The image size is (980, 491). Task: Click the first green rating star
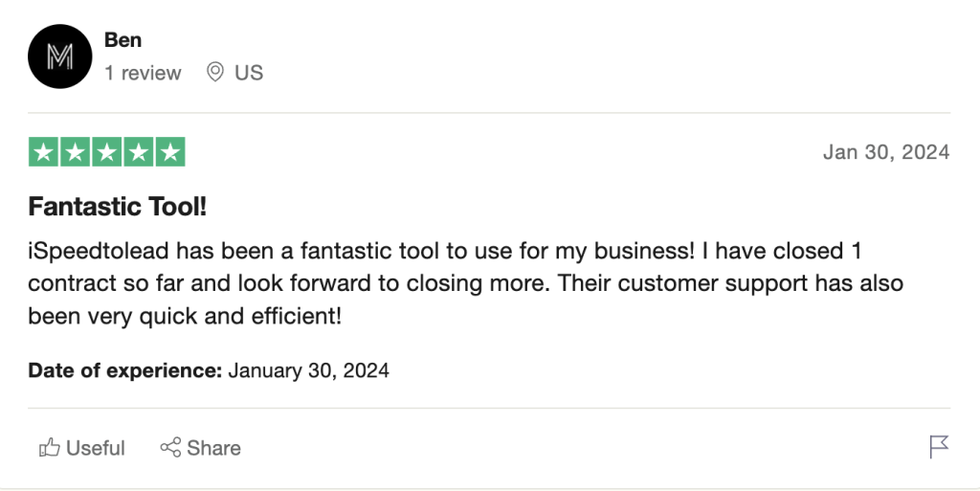point(43,152)
